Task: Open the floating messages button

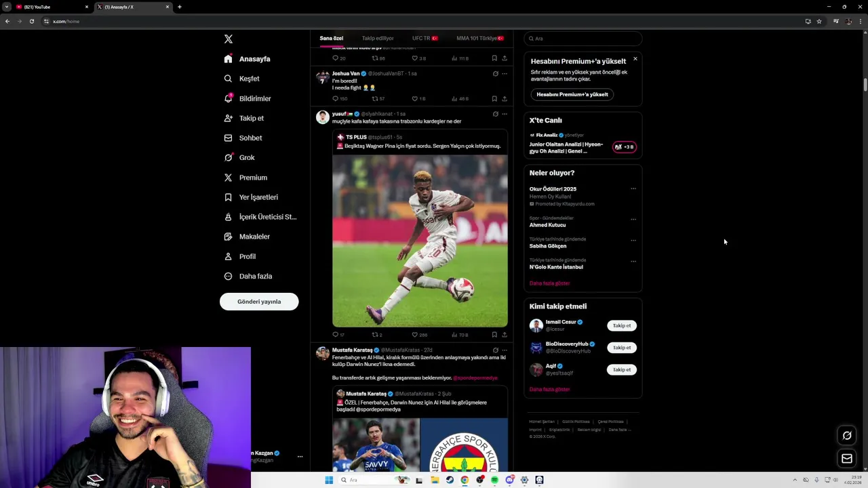Action: 847,459
